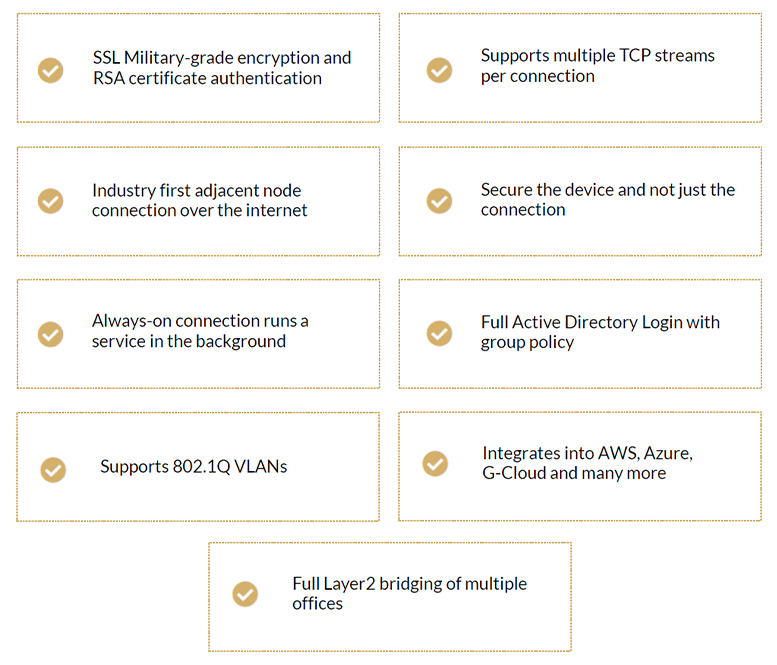The width and height of the screenshot is (777, 665).
Task: Select the SSL Military-grade encryption text
Action: [x=222, y=68]
